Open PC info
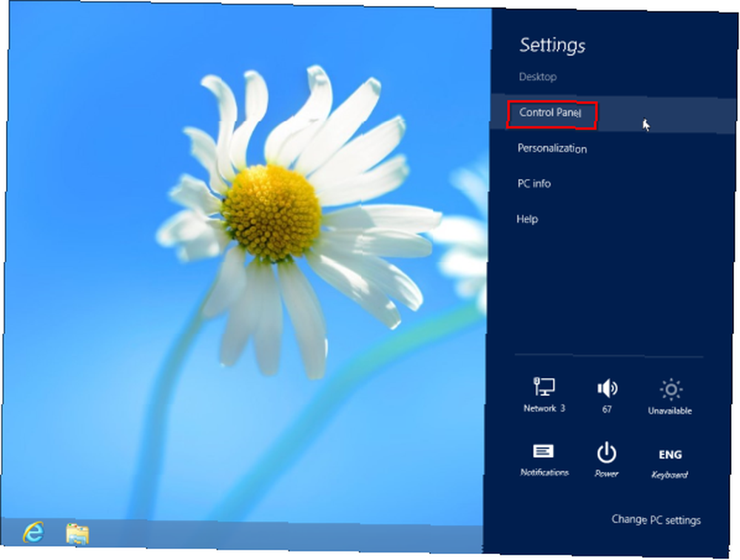Viewport: 740px width, 560px height. 534,183
